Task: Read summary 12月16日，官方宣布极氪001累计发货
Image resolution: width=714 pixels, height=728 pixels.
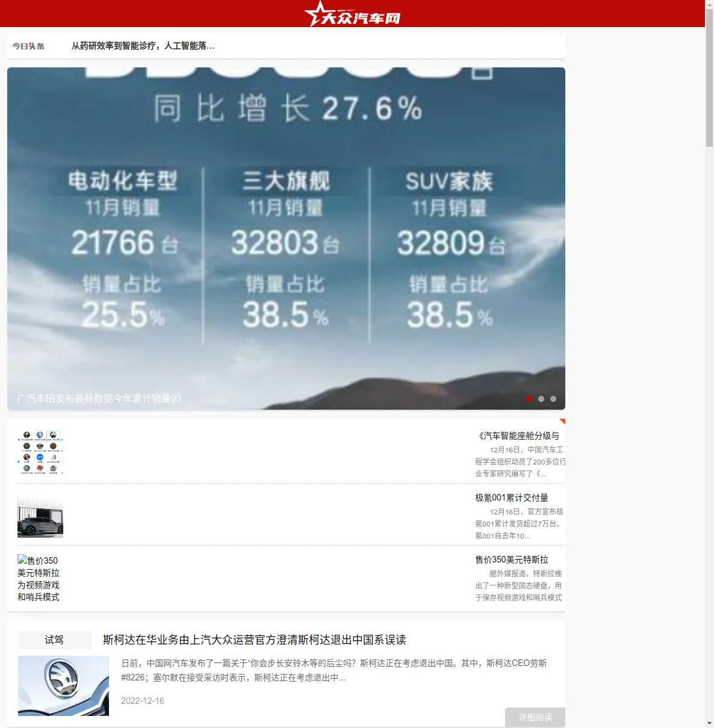Action: point(520,523)
